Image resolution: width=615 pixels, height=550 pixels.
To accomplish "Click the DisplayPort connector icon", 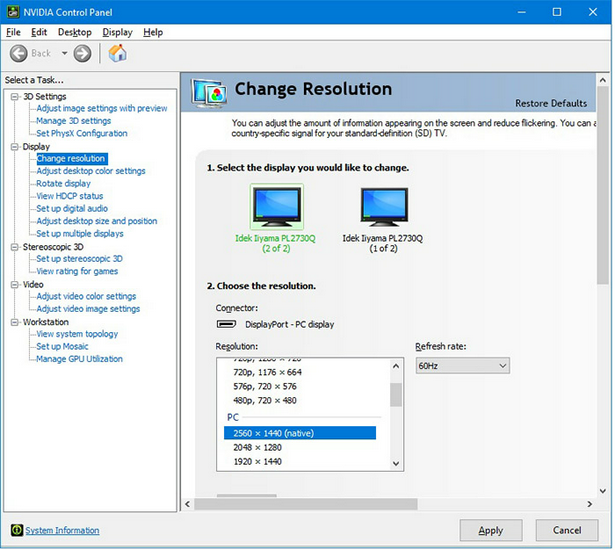I will tap(226, 324).
